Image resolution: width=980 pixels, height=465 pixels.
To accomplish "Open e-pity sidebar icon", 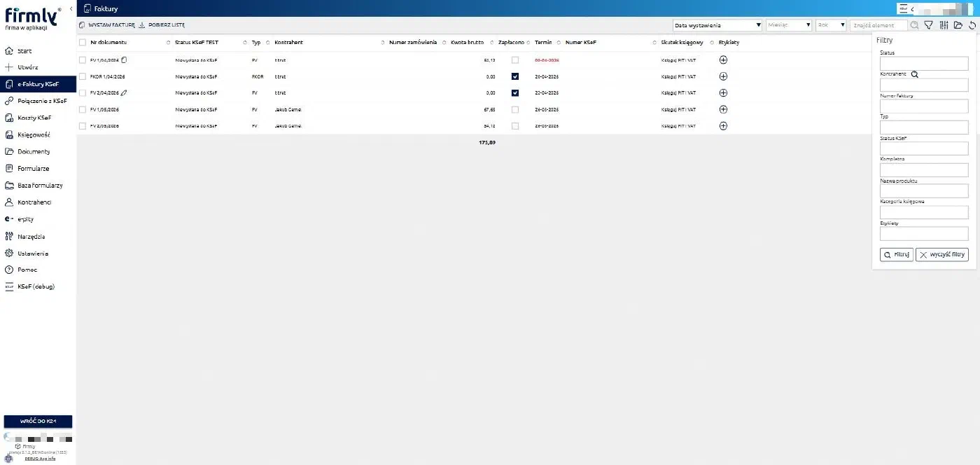I will tap(9, 219).
